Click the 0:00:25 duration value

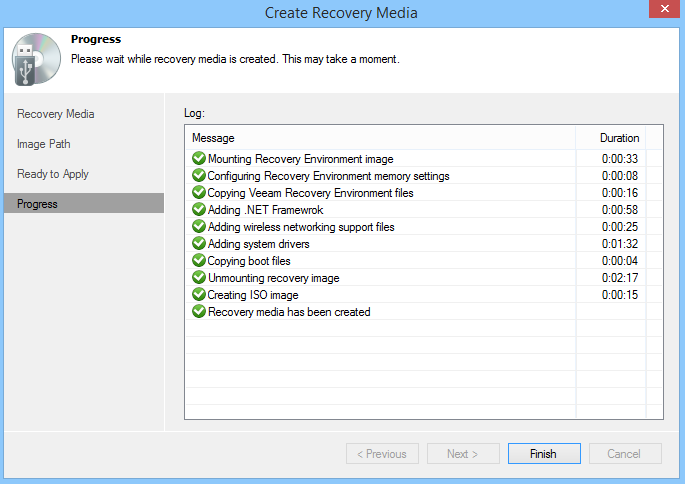pyautogui.click(x=619, y=227)
